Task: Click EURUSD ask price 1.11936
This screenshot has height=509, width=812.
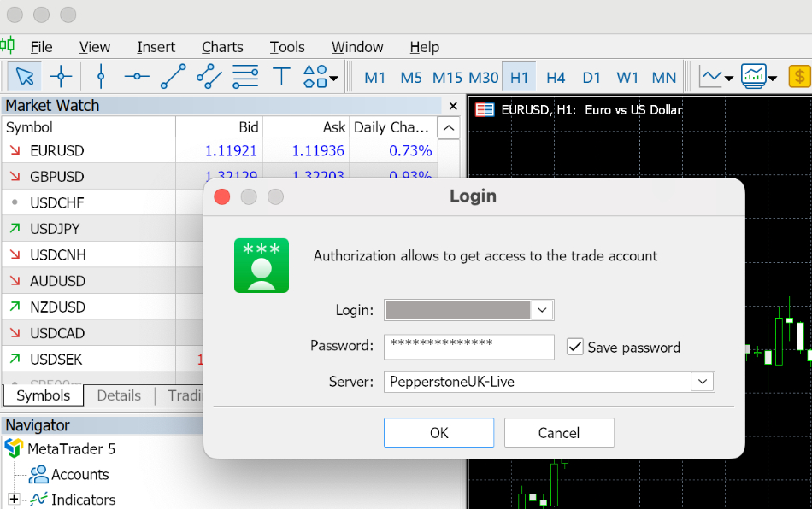Action: [318, 150]
